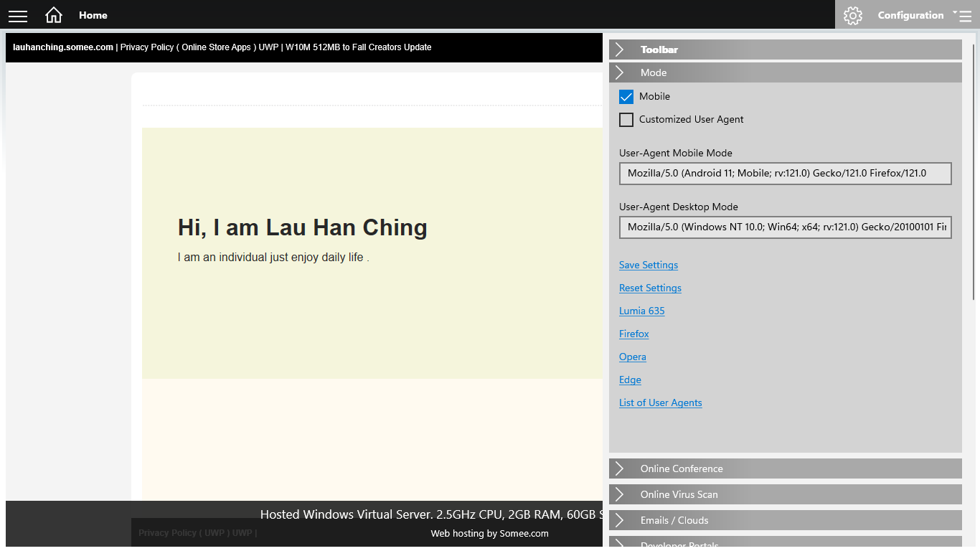980x551 pixels.
Task: Click the heading Hi, I am Lau Han Ching
Action: point(303,227)
